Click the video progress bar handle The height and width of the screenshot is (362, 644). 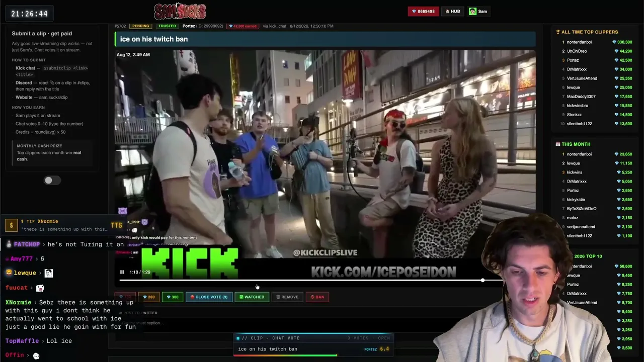(x=482, y=280)
